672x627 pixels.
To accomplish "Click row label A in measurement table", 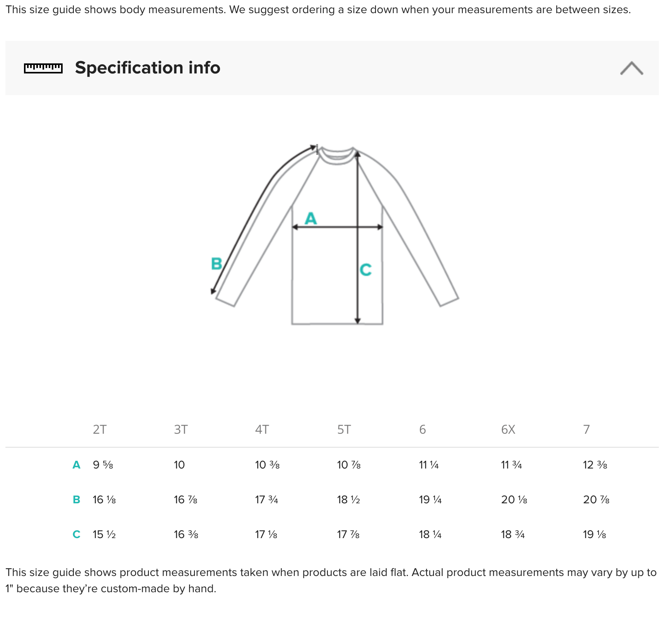I will (x=77, y=465).
